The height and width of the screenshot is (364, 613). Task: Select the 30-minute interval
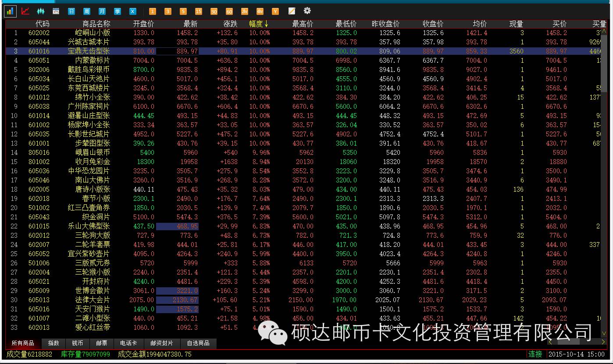coord(214,11)
